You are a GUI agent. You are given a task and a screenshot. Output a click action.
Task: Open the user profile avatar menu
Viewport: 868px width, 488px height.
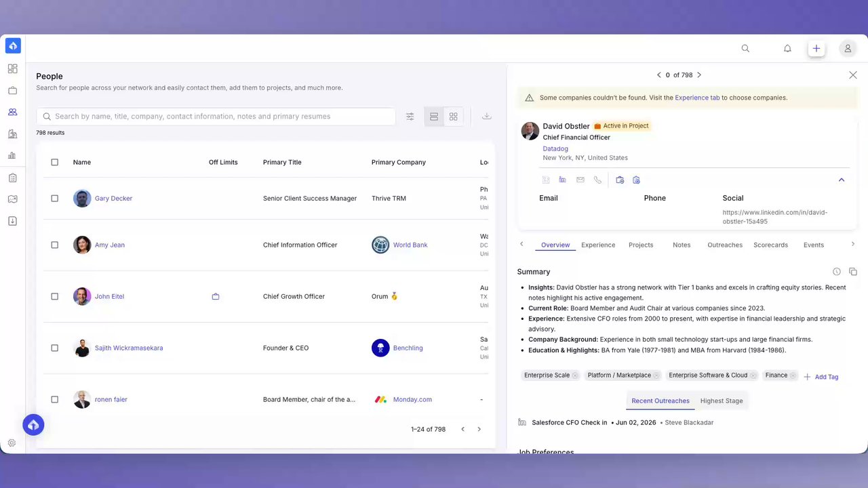coord(848,49)
